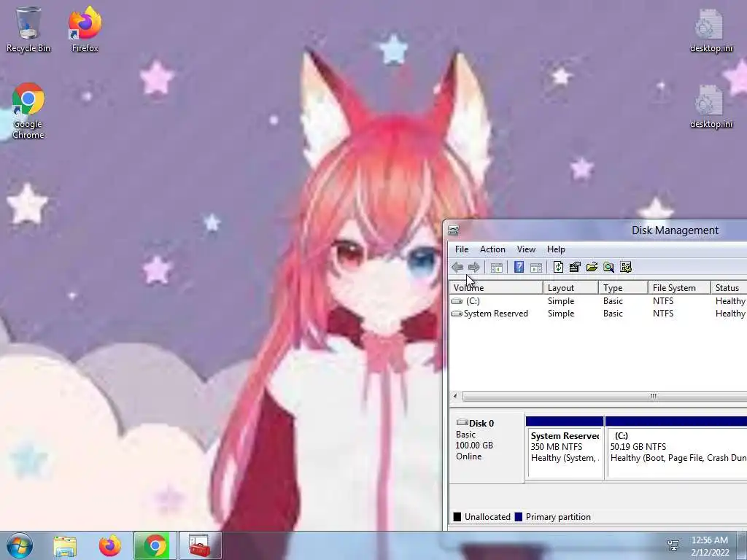The width and height of the screenshot is (747, 560).
Task: Select the upper desktop.ini file icon
Action: pyautogui.click(x=711, y=31)
